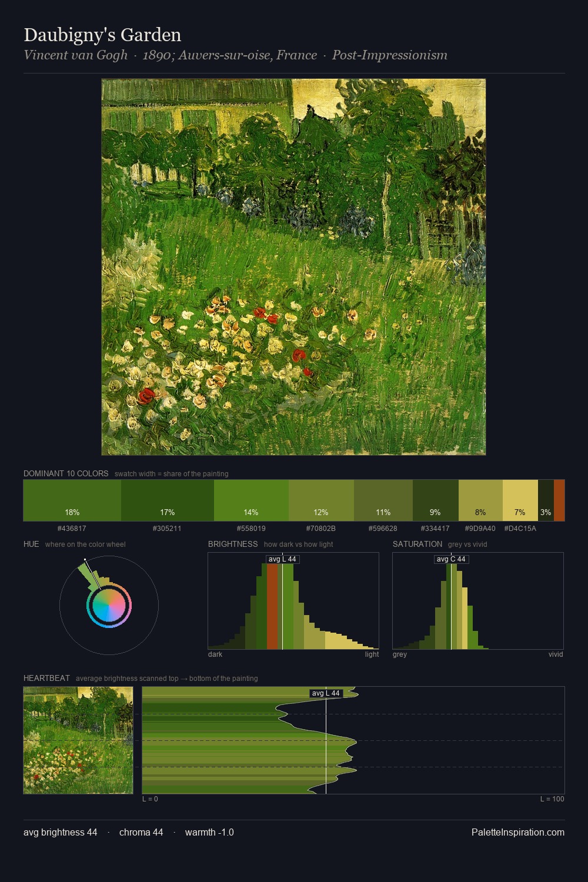588x882 pixels.
Task: Open the PaletteInspiration.com link
Action: click(518, 833)
